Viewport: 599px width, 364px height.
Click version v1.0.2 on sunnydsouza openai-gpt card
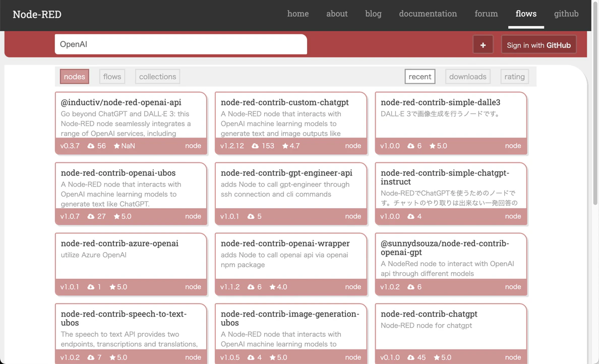[390, 287]
